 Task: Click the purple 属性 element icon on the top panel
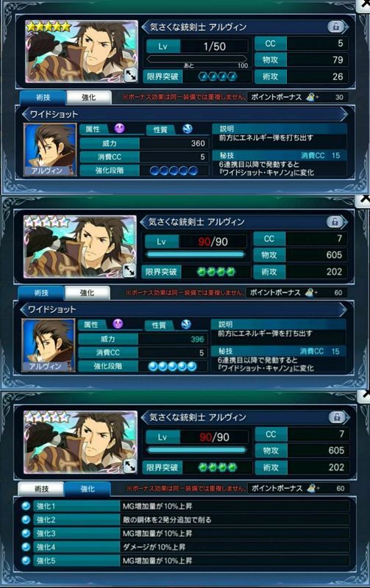pyautogui.click(x=120, y=129)
